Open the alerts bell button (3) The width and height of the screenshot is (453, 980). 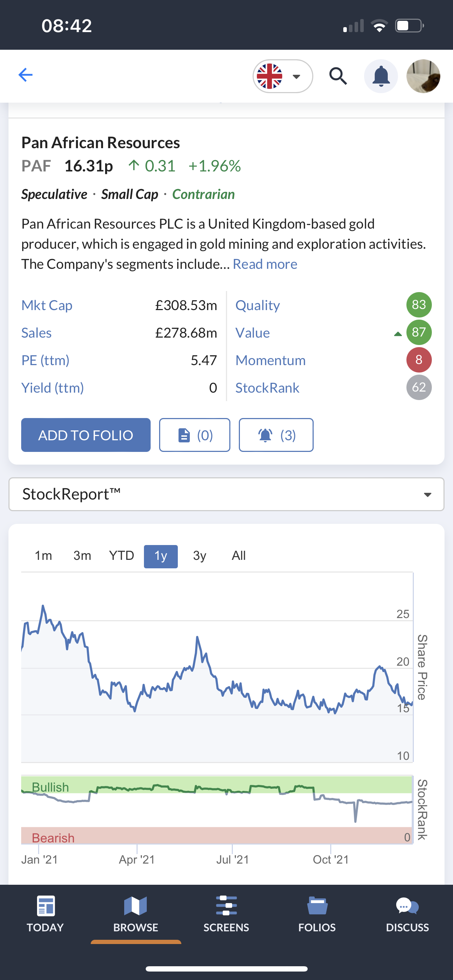pyautogui.click(x=276, y=435)
